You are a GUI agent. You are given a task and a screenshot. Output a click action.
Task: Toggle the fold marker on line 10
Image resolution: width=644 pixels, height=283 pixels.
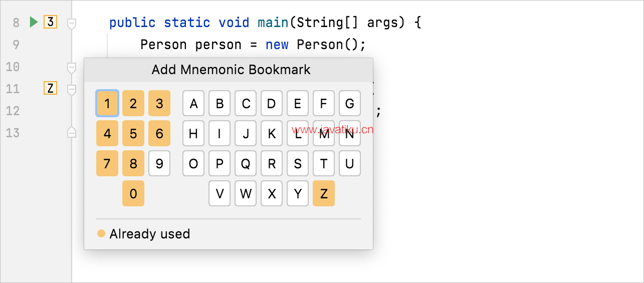[72, 67]
